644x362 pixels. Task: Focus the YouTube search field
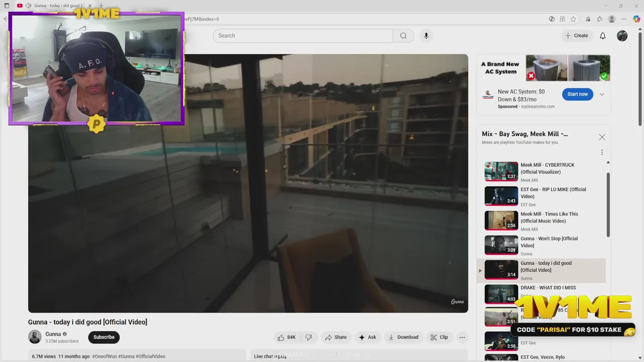tap(303, 36)
